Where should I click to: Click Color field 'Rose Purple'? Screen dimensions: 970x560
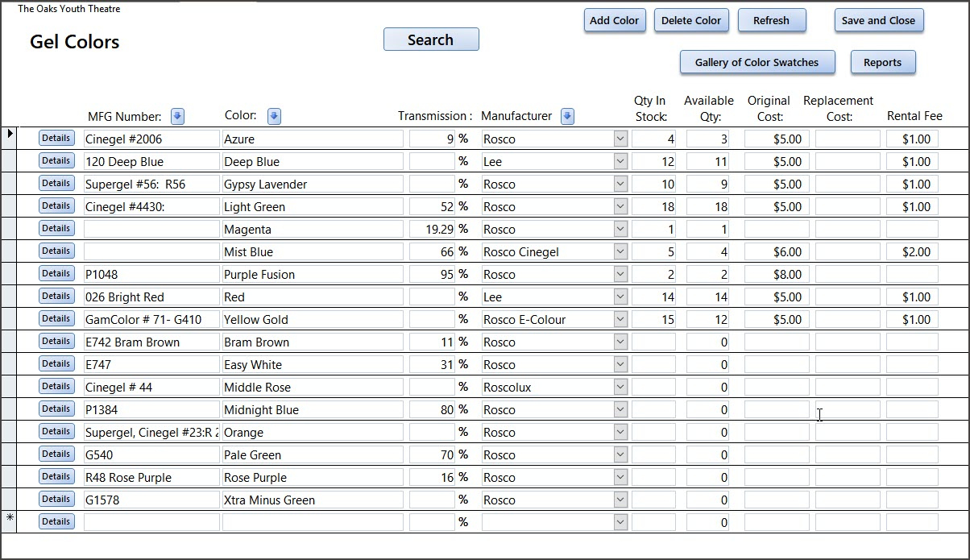(x=313, y=477)
